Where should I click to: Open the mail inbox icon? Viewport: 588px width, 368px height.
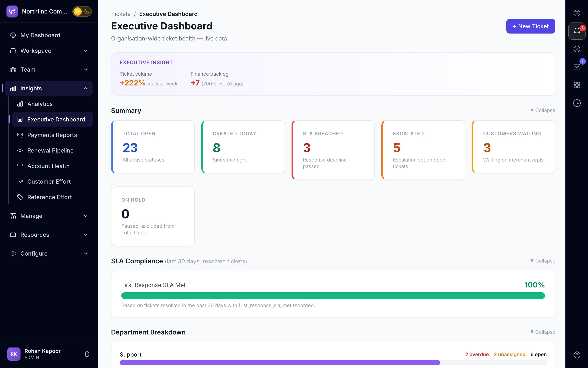click(x=577, y=67)
